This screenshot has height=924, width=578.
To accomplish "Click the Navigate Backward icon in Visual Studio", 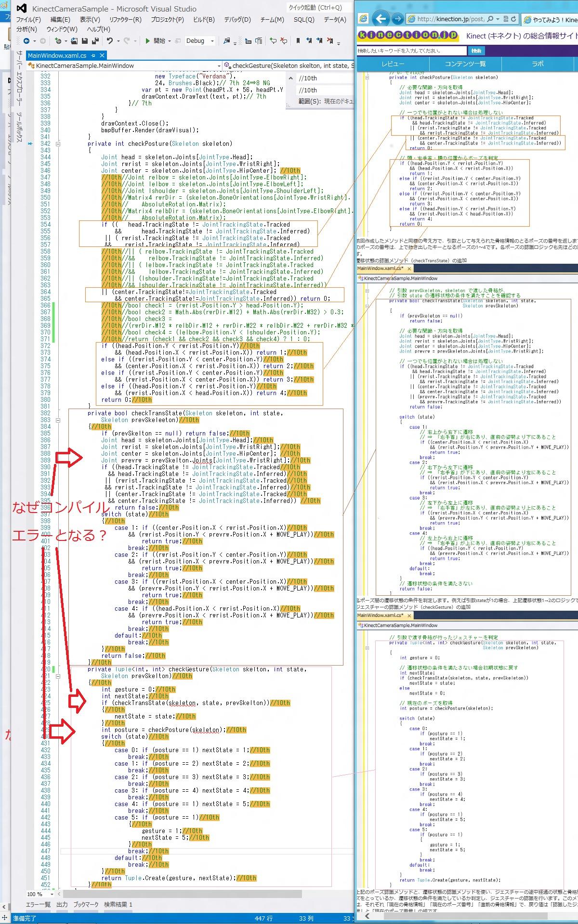I will click(x=26, y=41).
